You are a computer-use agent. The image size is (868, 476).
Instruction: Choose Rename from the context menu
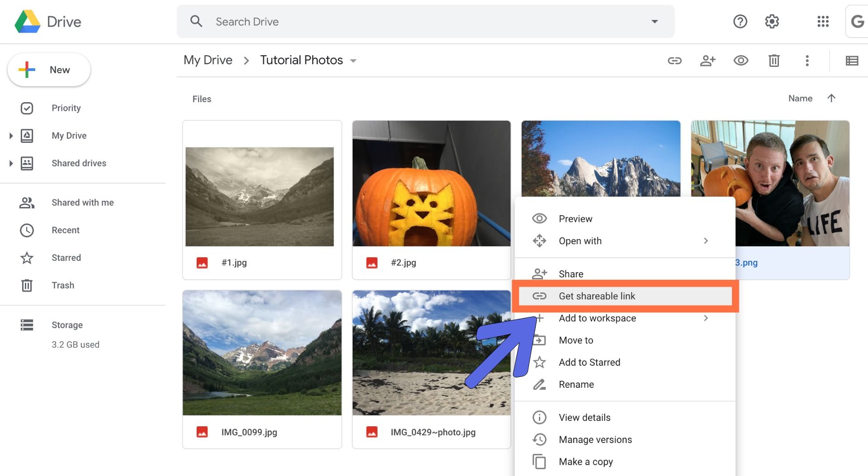coord(576,384)
